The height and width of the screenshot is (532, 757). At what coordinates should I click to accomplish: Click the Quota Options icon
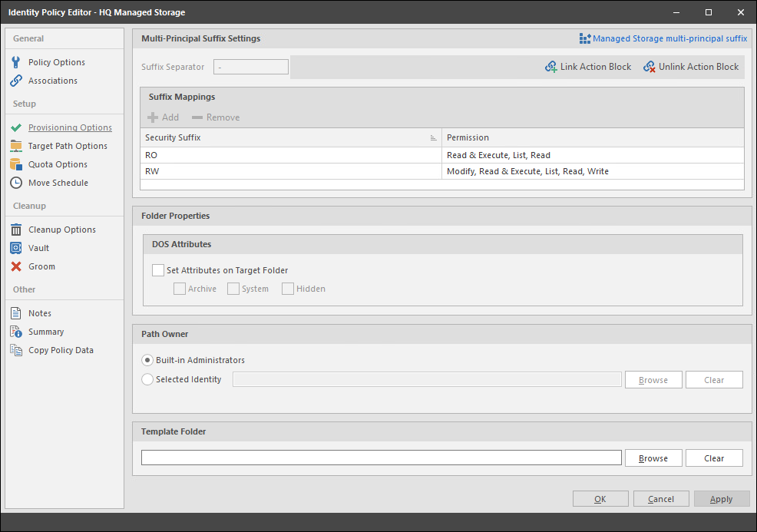point(16,164)
